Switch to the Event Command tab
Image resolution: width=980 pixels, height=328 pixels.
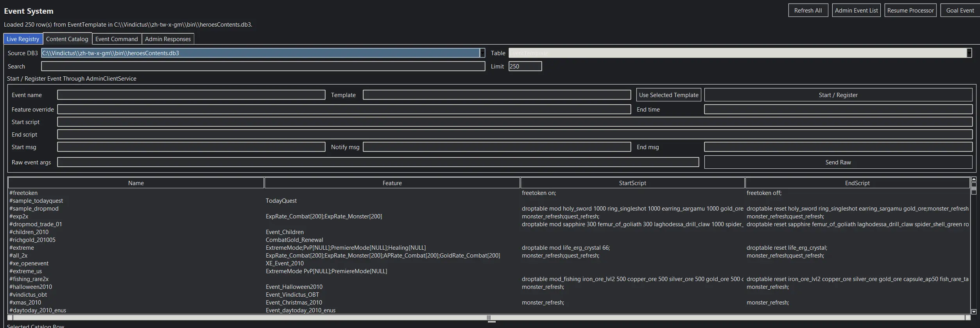tap(116, 39)
